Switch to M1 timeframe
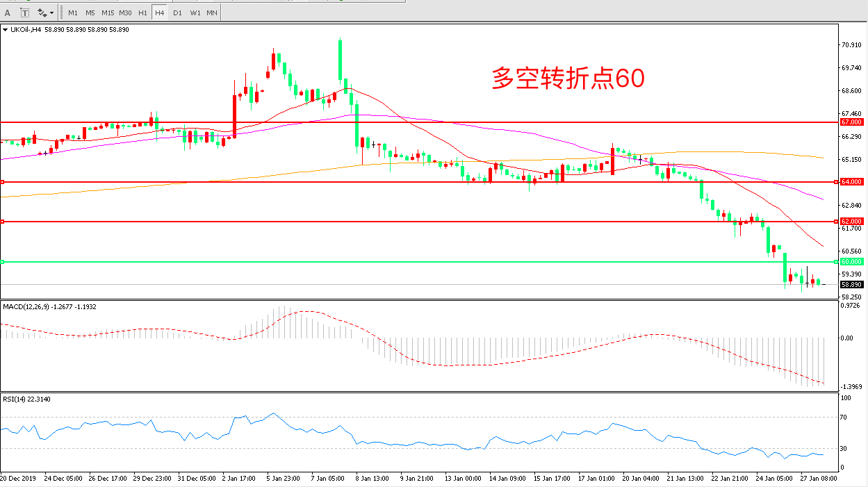The height and width of the screenshot is (487, 868). point(73,13)
